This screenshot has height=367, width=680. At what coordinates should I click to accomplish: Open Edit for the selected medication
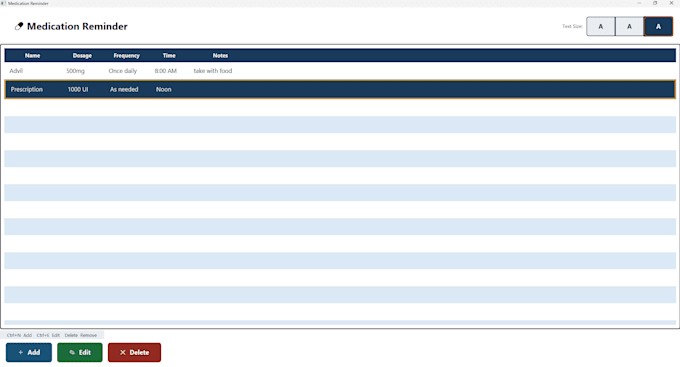(80, 352)
